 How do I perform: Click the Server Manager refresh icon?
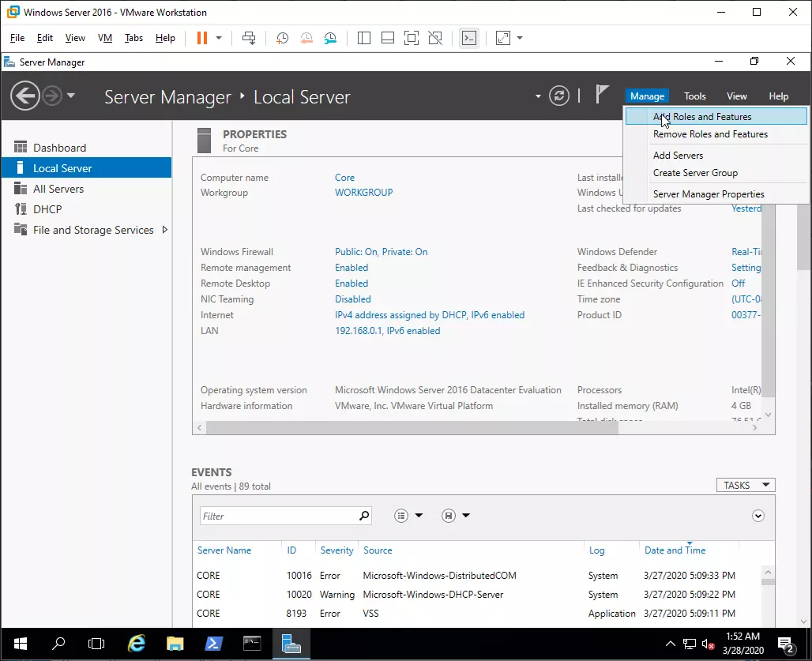(559, 96)
